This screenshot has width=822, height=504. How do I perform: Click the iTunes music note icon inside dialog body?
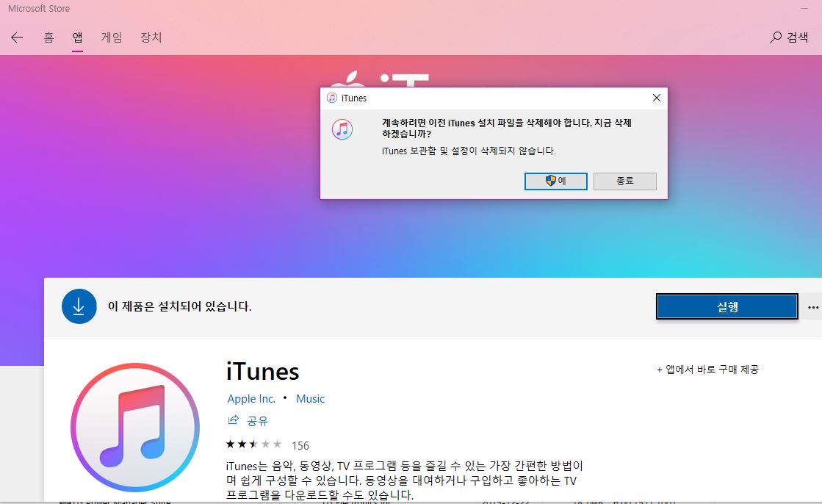[342, 129]
